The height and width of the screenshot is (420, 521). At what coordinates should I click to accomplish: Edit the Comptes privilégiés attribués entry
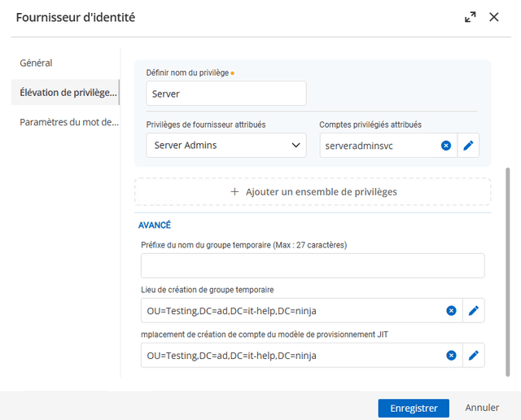click(x=468, y=146)
